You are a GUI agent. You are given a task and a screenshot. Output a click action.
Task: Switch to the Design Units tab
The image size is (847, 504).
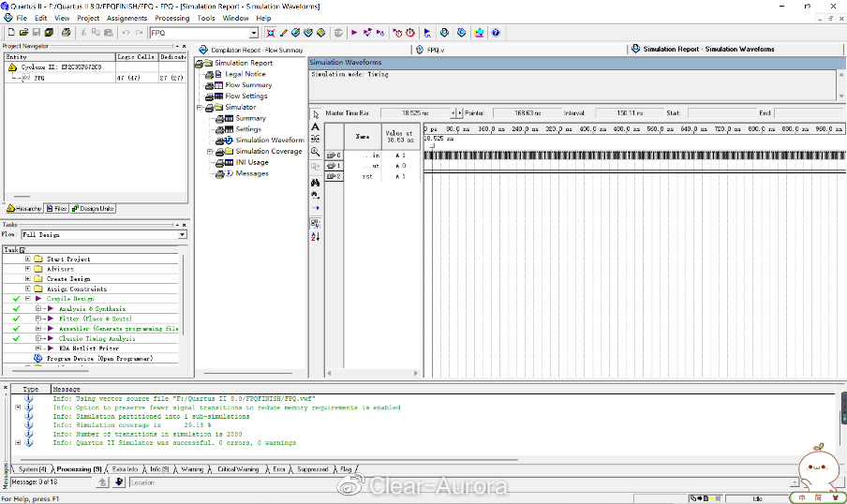click(93, 209)
